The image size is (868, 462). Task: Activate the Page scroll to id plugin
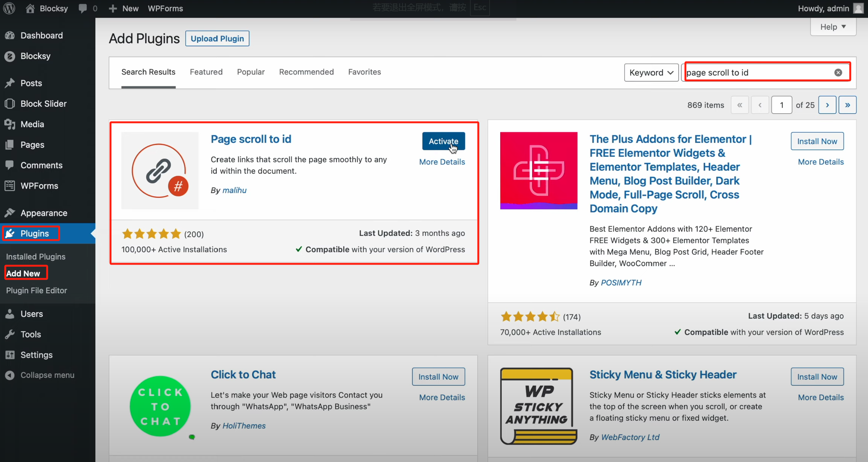(443, 141)
